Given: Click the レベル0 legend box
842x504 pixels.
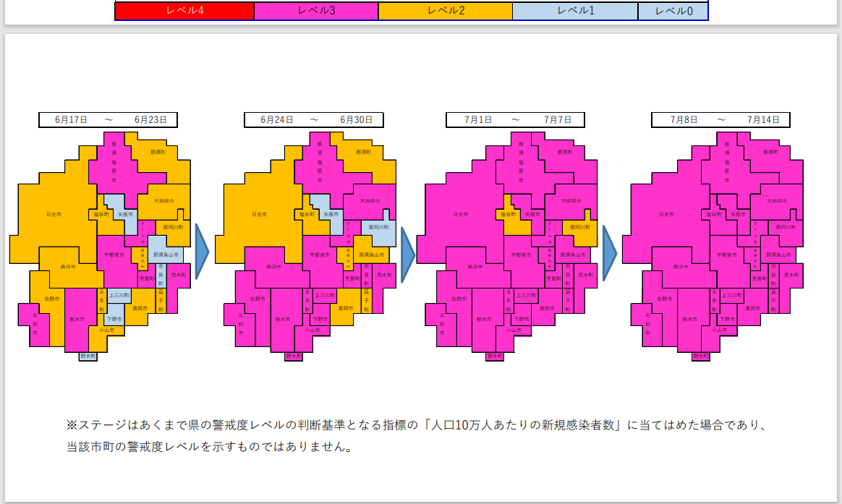Looking at the screenshot, I should 672,11.
